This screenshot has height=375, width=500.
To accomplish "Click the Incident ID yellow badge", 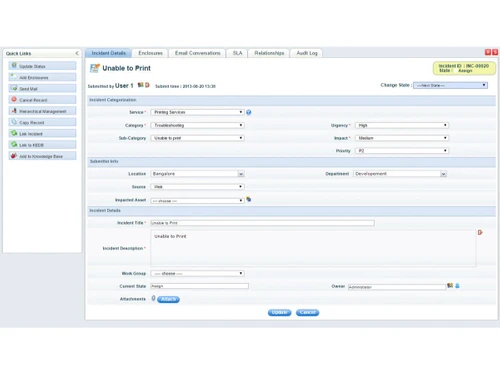I will point(464,68).
